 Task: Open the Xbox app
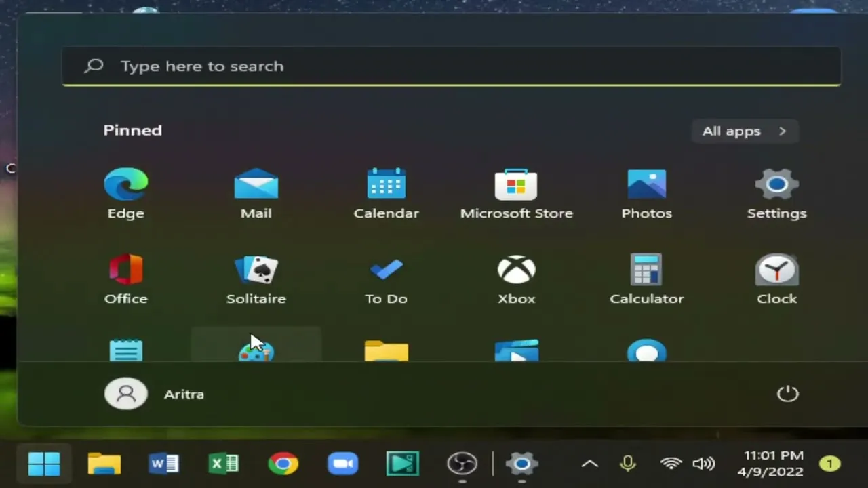tap(517, 279)
